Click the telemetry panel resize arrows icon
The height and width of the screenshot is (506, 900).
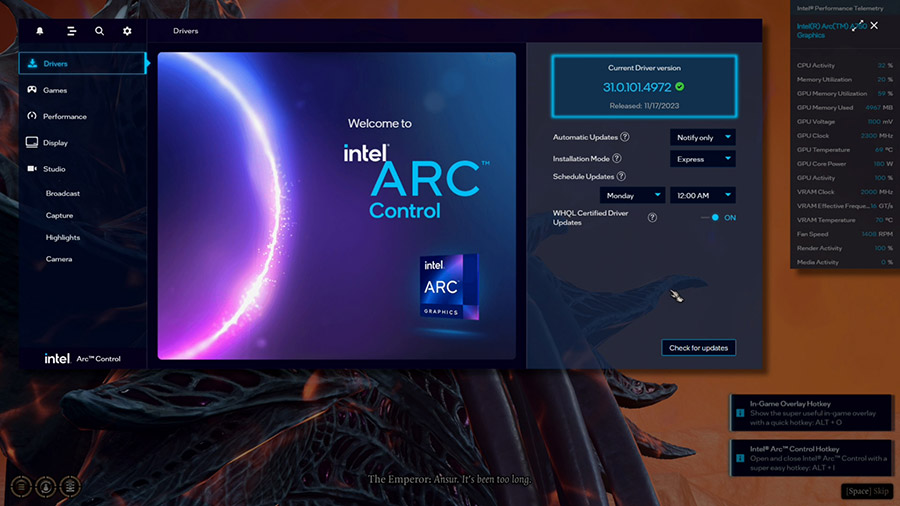click(x=858, y=26)
